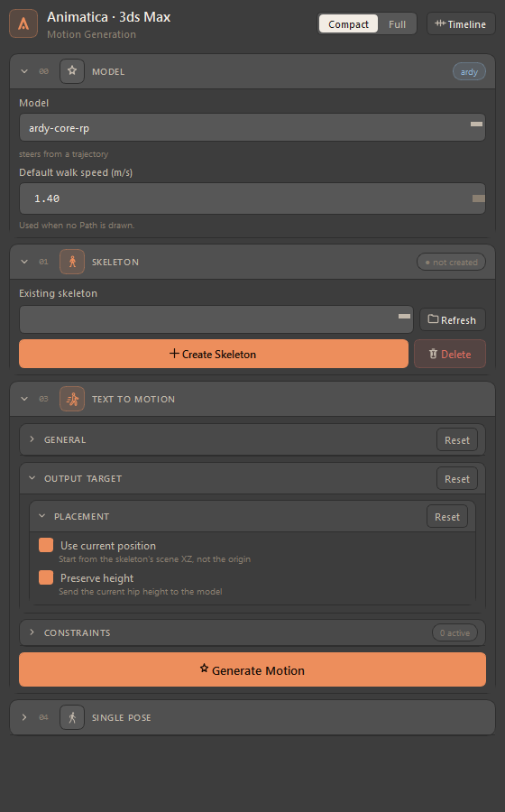Click the skeleton figure icon in Skeleton header
This screenshot has width=505, height=812.
pos(72,262)
